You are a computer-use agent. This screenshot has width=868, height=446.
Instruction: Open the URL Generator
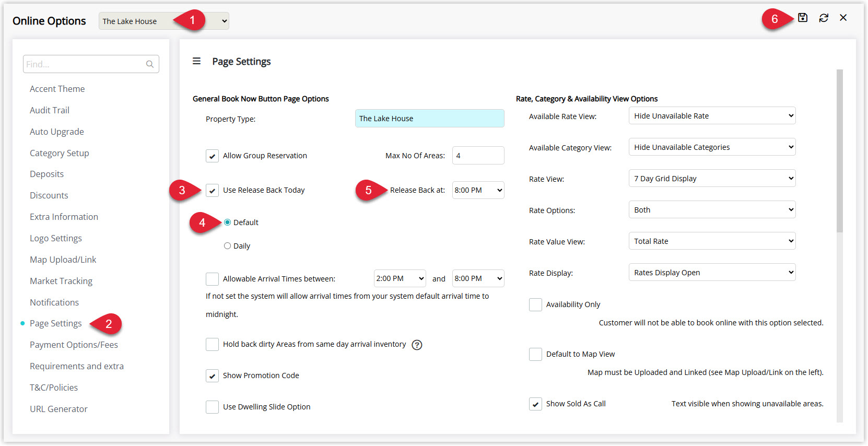click(x=58, y=409)
